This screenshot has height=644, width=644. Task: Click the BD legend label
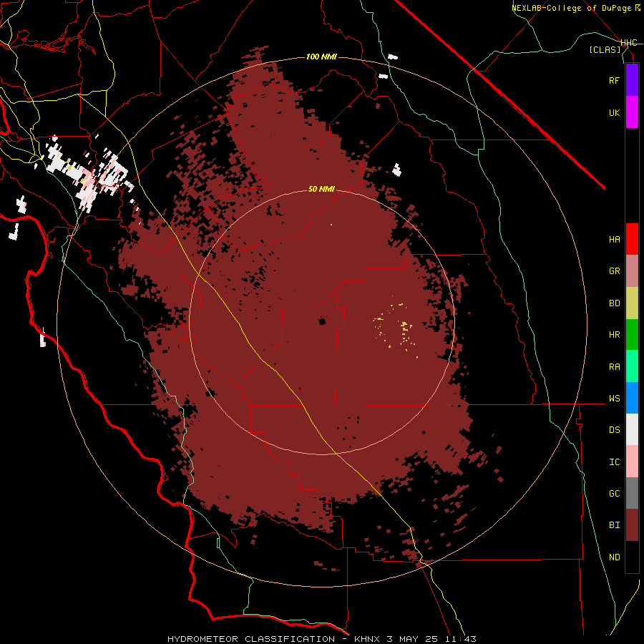(614, 303)
